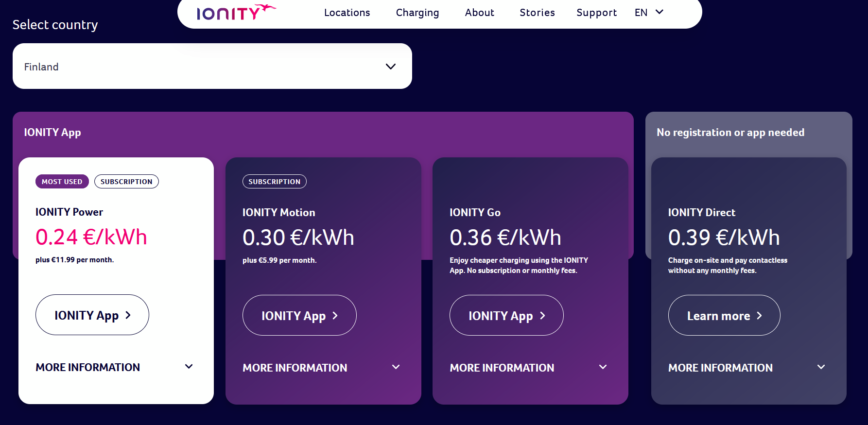Click the Most Used badge
868x425 pixels.
62,182
